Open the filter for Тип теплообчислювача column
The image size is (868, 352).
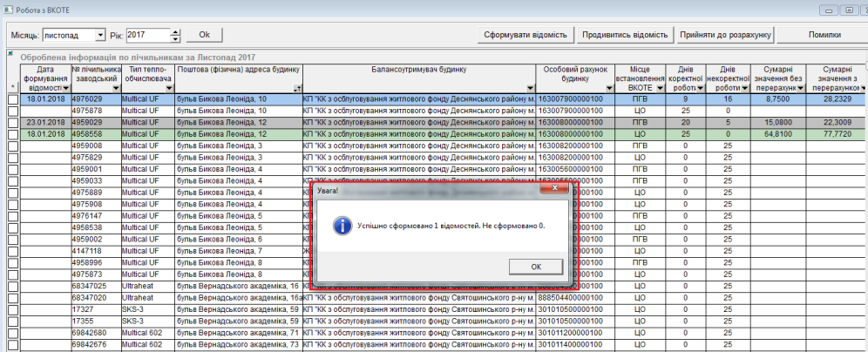168,89
